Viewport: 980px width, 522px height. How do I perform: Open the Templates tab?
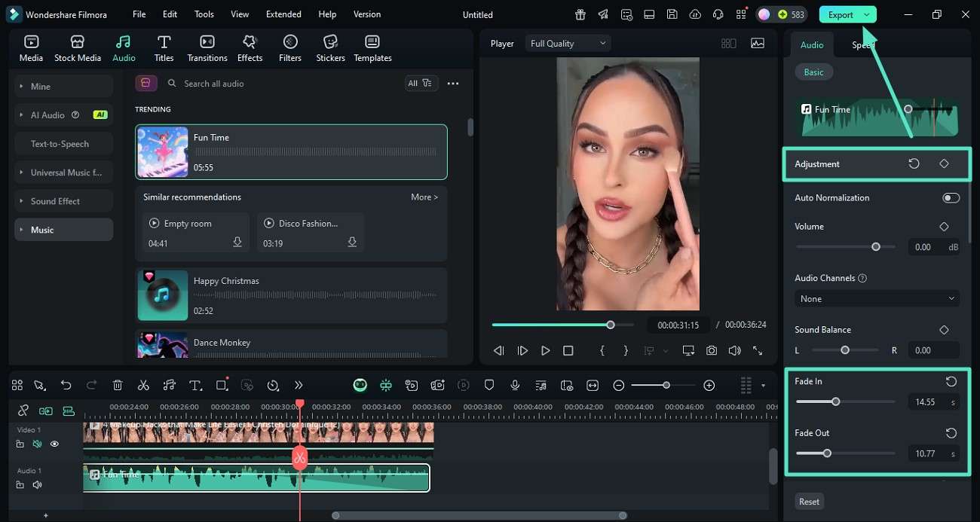[372, 48]
